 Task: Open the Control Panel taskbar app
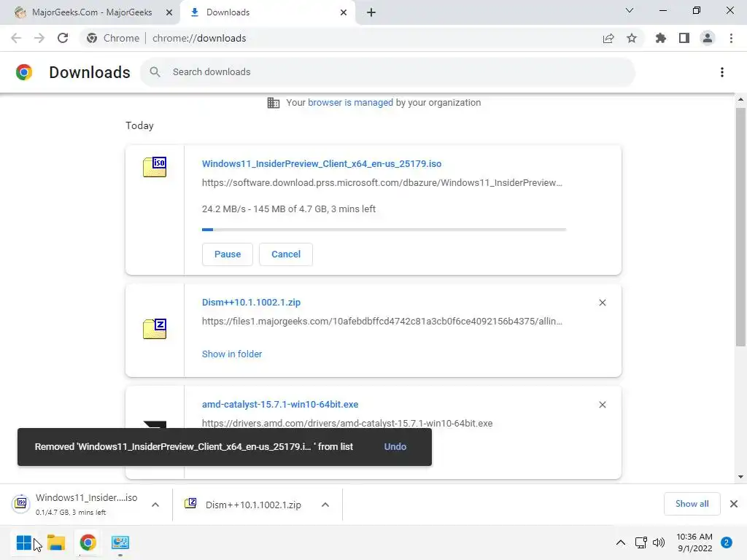pos(120,542)
